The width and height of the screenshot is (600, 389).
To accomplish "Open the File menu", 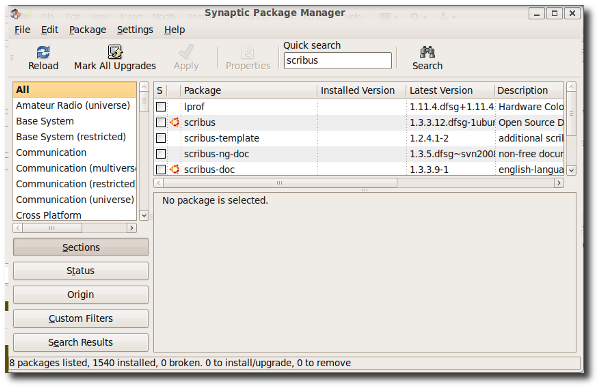I will point(22,29).
